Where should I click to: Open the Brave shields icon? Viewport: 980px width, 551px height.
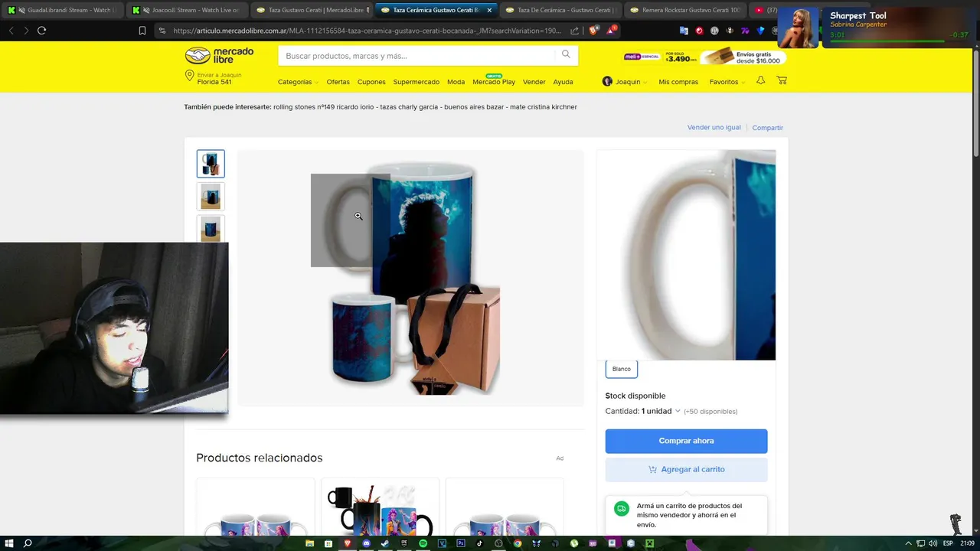(x=594, y=31)
